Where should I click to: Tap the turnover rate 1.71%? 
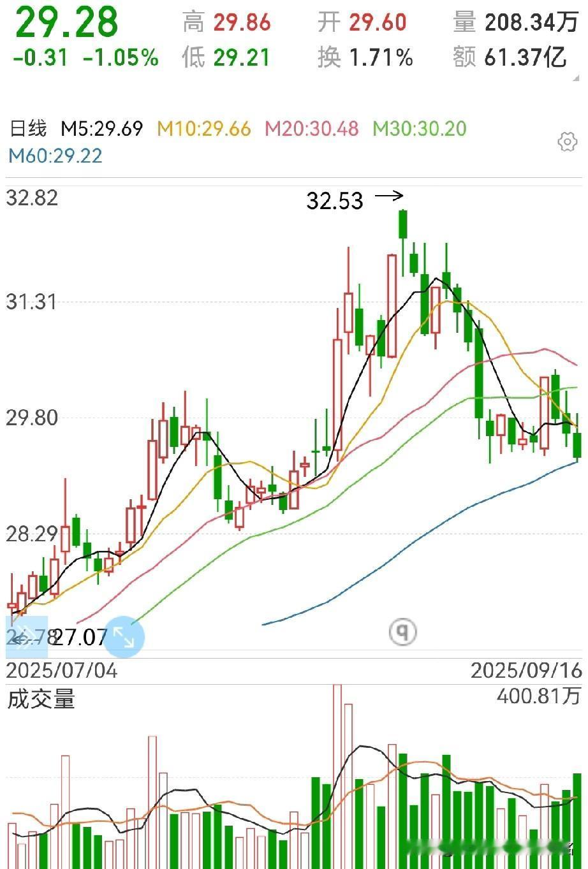pos(381,59)
